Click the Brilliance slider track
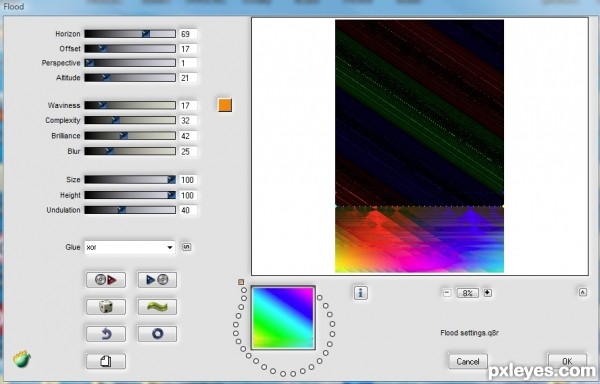This screenshot has height=384, width=600. tap(130, 136)
